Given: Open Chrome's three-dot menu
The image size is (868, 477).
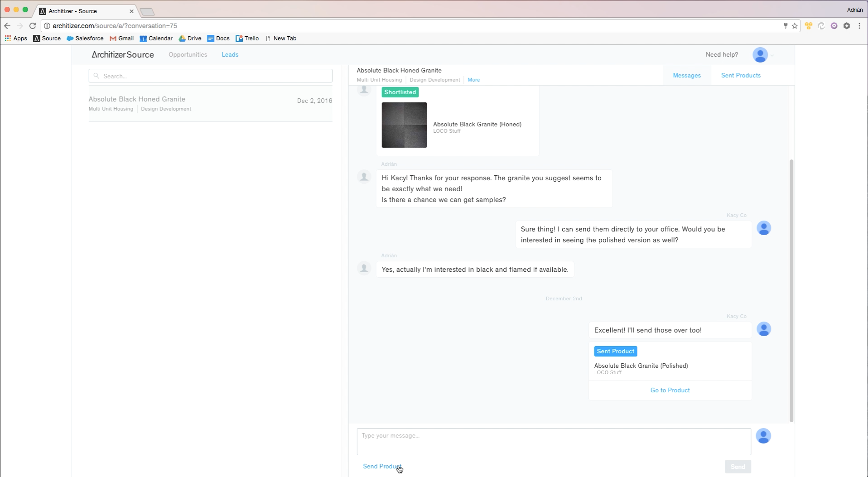Looking at the screenshot, I should pyautogui.click(x=859, y=26).
